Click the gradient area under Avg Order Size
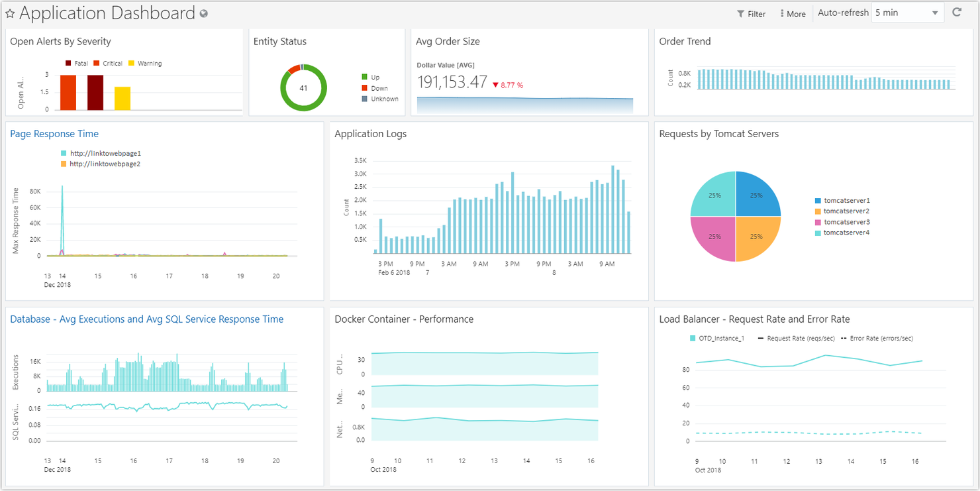This screenshot has width=980, height=491. (526, 105)
